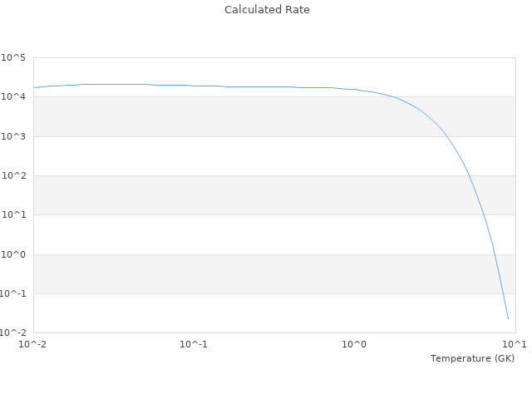
Task: Pick the 10^2 y-axis label
Action: (x=13, y=176)
